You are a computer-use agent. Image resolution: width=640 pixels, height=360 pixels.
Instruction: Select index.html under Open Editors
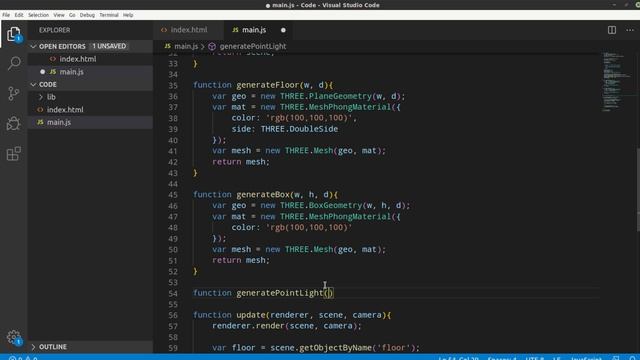[x=78, y=59]
